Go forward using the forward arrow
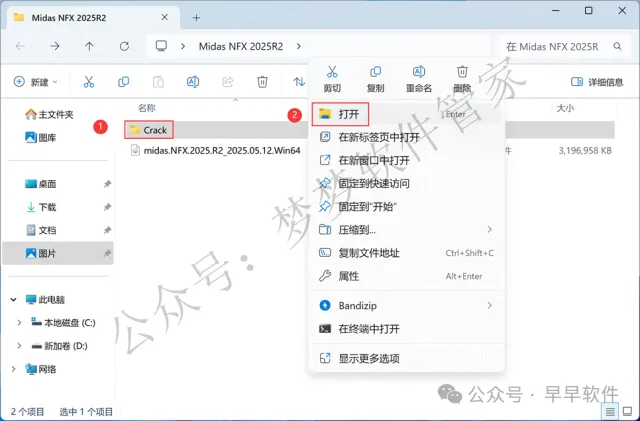The image size is (640, 421). [55, 46]
